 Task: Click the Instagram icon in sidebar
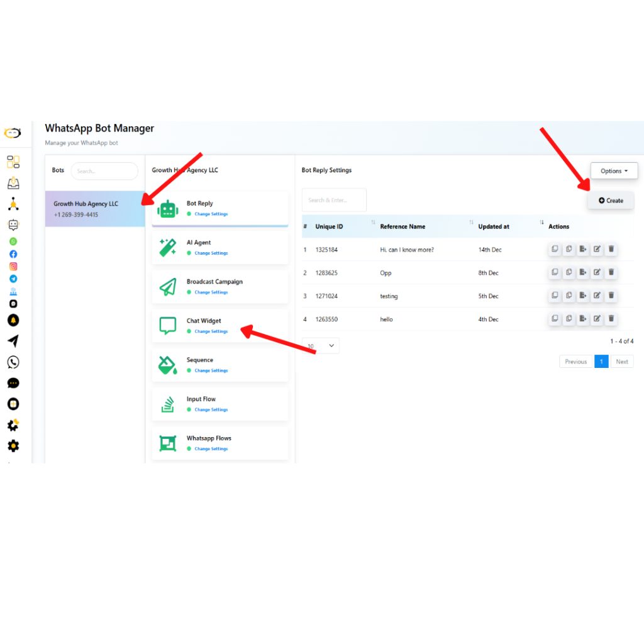(13, 267)
